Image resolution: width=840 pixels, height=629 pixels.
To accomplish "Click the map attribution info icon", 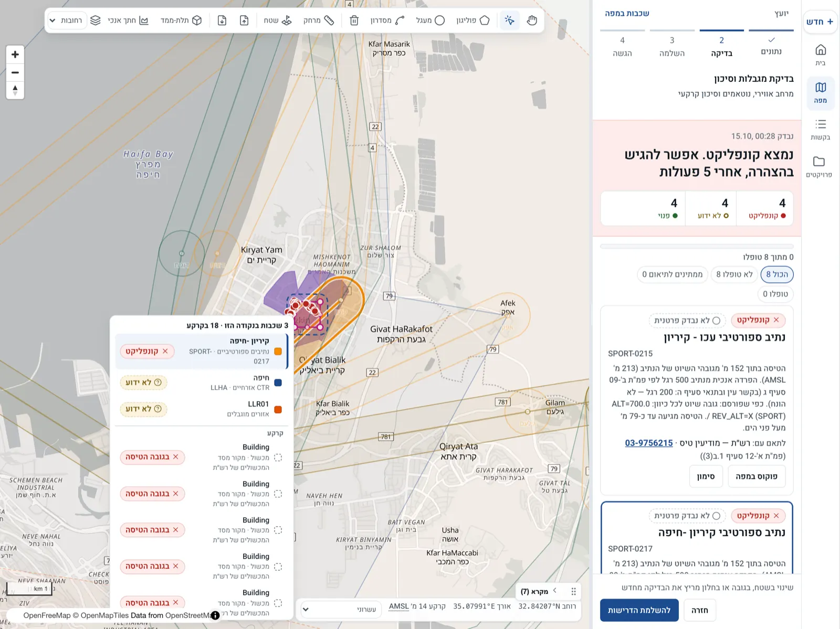I will 215,615.
